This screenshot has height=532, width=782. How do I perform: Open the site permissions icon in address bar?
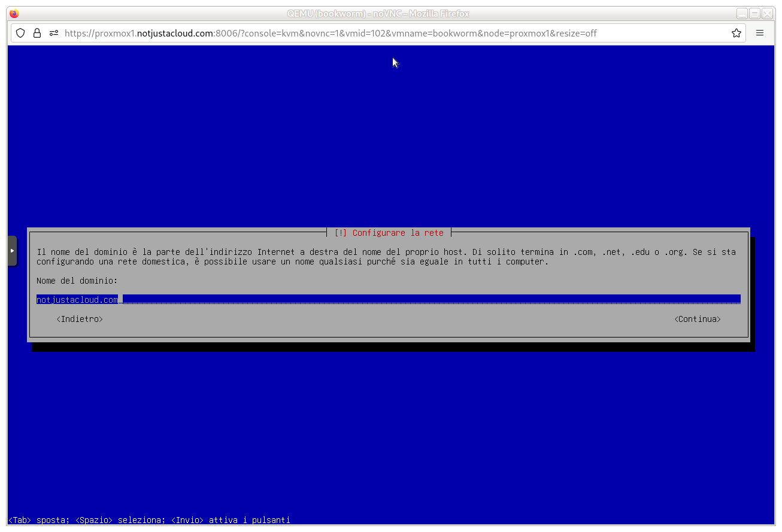54,33
